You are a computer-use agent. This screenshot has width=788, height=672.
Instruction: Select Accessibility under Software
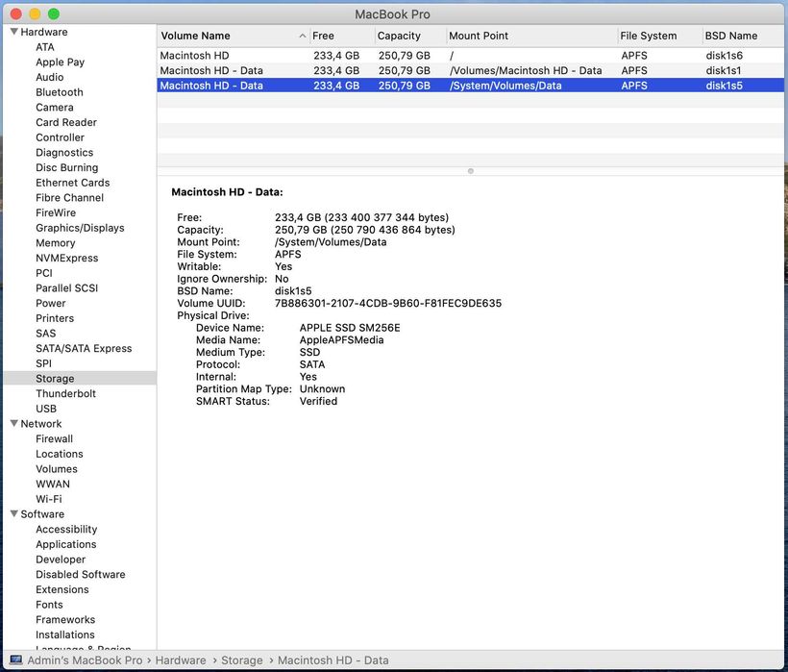[x=66, y=530]
